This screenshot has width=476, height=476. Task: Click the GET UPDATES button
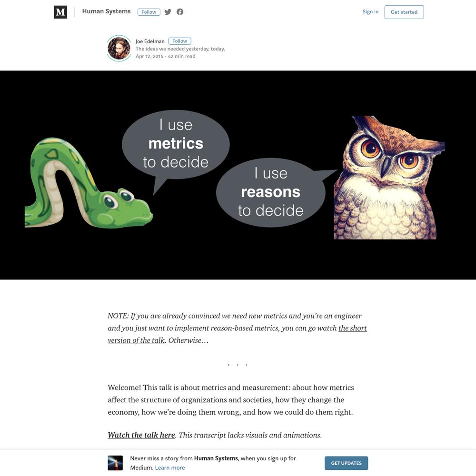pyautogui.click(x=347, y=463)
